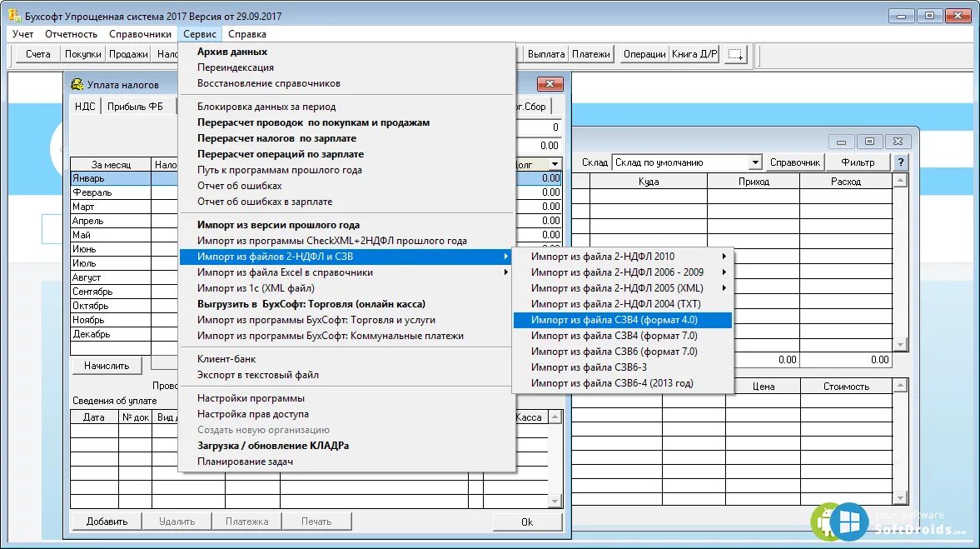
Task: Click Фильтр button in warehouse window
Action: (858, 162)
